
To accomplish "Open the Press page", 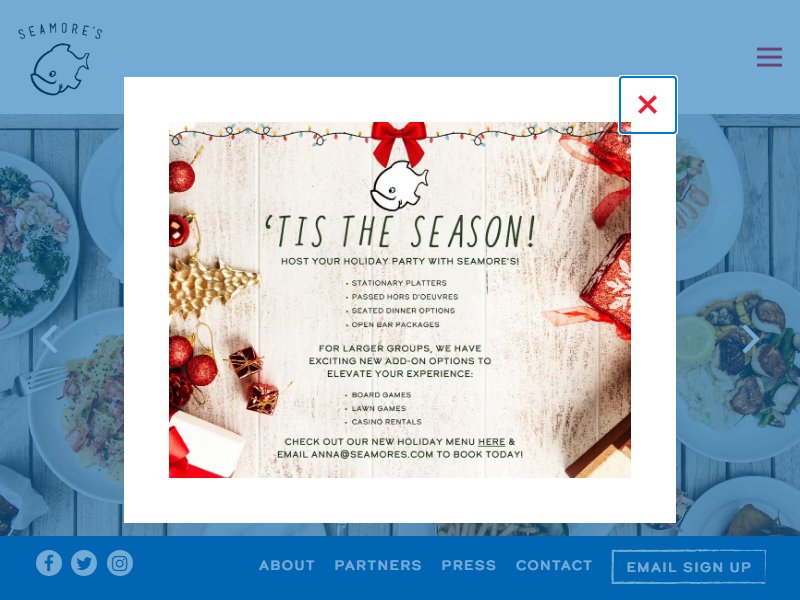I will point(469,565).
